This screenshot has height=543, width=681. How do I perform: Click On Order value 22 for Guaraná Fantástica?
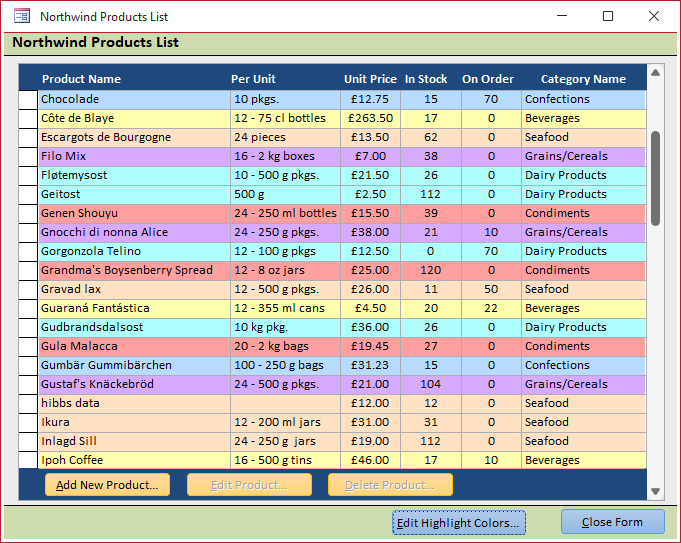[x=491, y=308]
